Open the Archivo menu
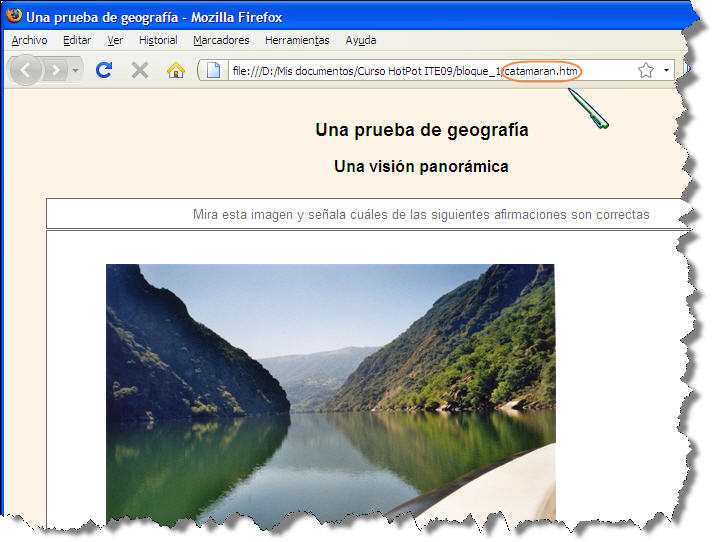This screenshot has width=712, height=542. point(30,40)
